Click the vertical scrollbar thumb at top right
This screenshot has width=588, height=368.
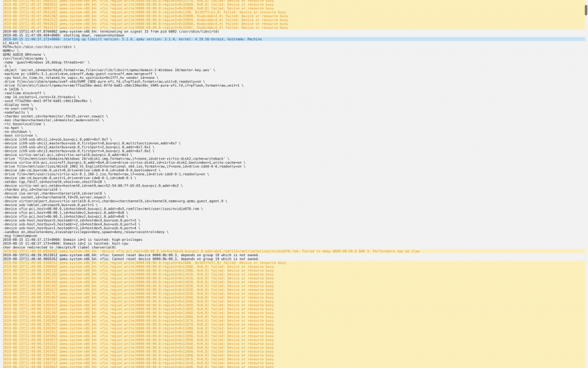click(586, 10)
